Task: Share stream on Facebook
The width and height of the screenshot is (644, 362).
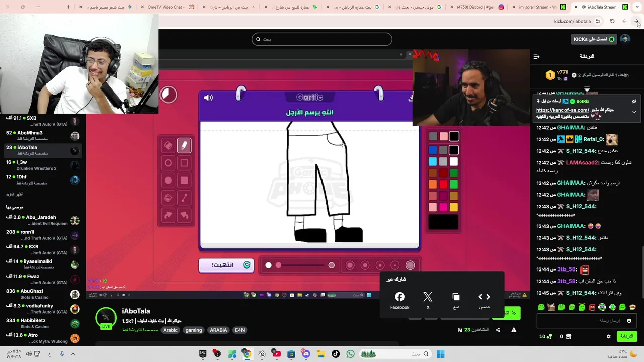Action: point(399,301)
